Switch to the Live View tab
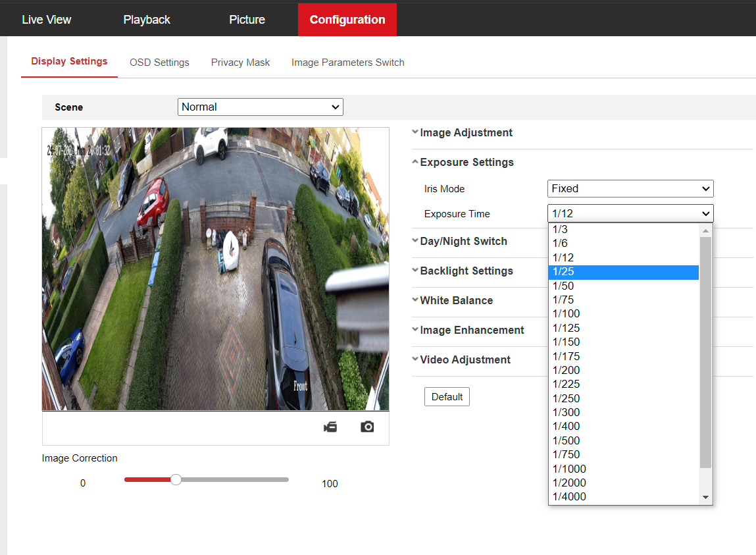 46,20
